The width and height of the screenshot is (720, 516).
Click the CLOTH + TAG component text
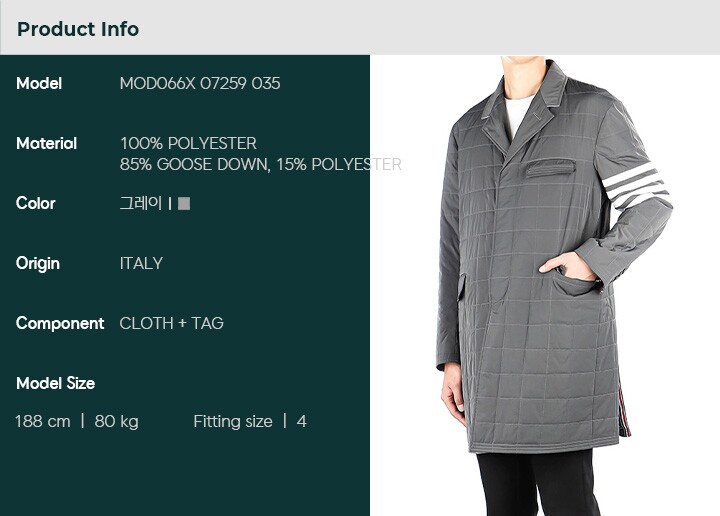pyautogui.click(x=171, y=324)
